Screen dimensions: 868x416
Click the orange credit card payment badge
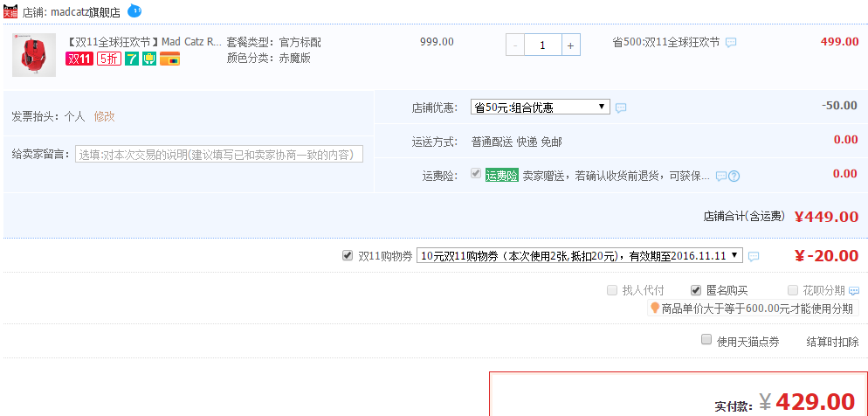(170, 59)
